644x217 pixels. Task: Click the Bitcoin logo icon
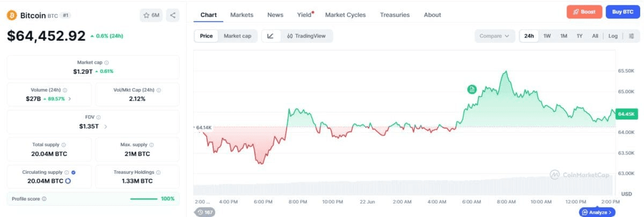pyautogui.click(x=12, y=16)
